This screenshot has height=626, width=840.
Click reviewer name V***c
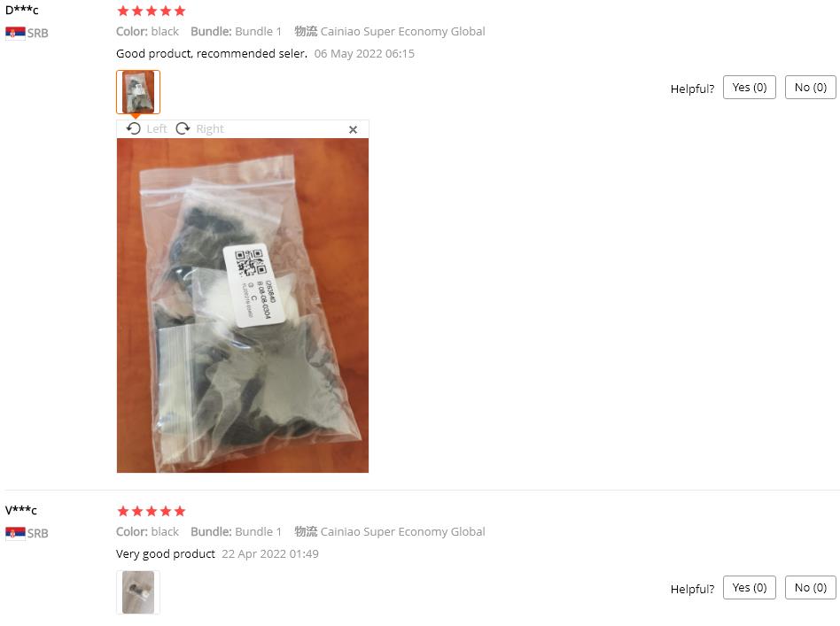pos(21,510)
